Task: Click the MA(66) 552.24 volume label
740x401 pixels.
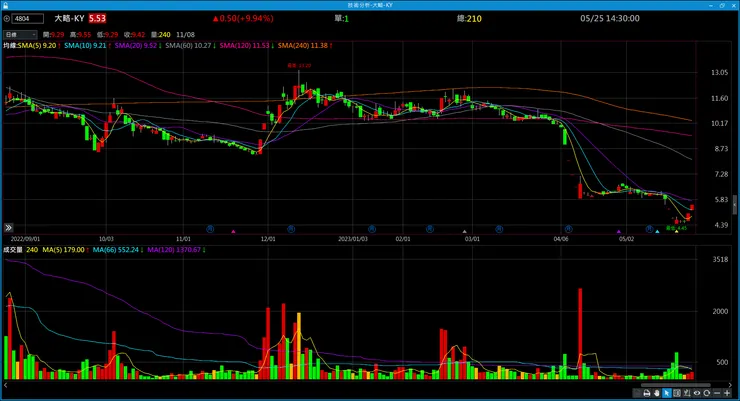Action: point(118,250)
